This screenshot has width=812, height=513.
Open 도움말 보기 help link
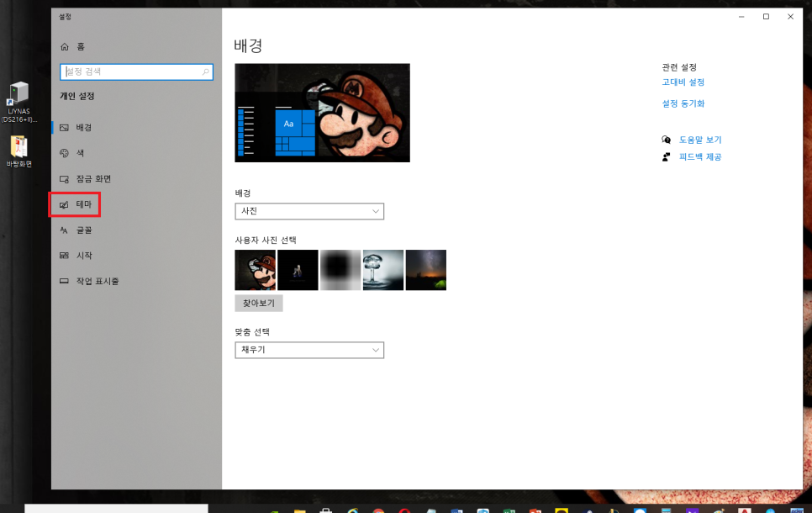click(700, 140)
